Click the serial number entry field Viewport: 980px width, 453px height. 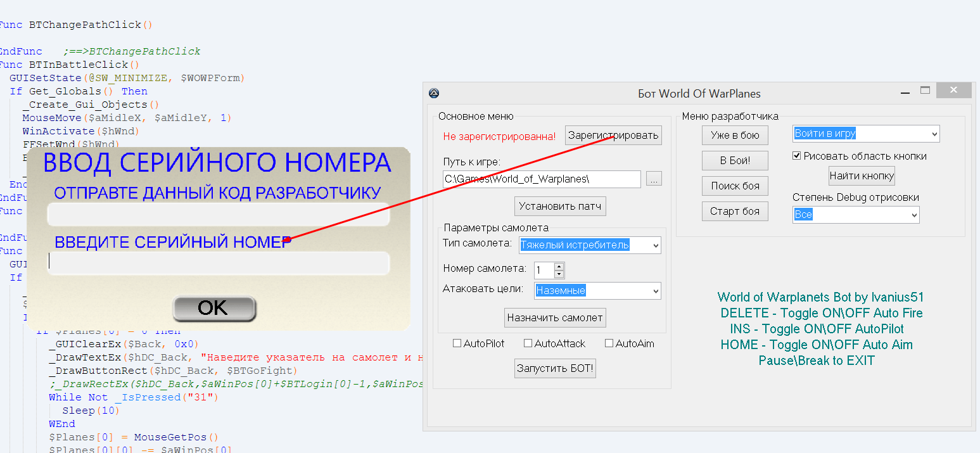pyautogui.click(x=219, y=263)
